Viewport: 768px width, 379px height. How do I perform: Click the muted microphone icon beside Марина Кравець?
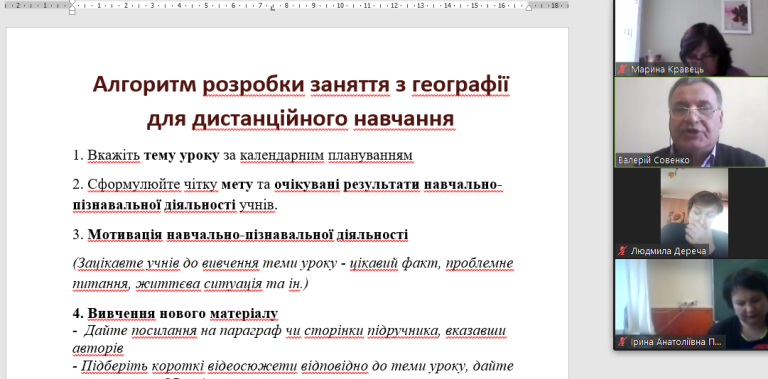tap(623, 70)
